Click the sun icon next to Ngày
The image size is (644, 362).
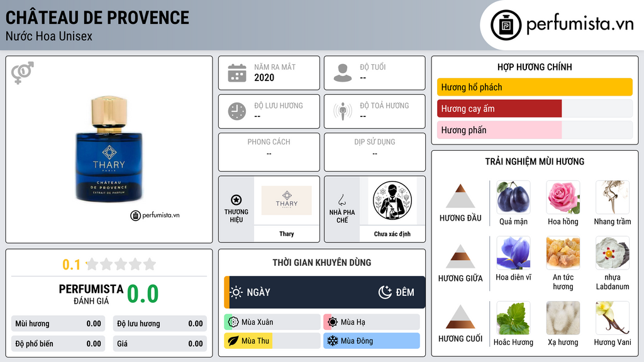236,292
